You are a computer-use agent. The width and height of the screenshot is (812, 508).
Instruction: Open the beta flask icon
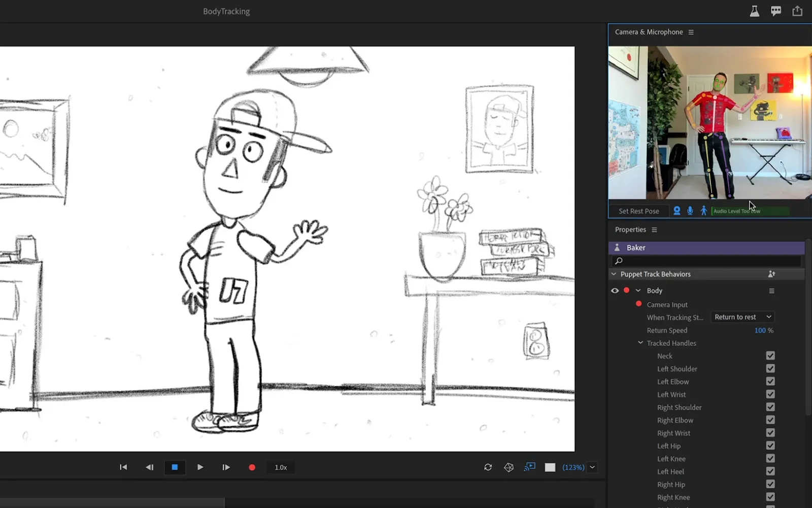pos(755,11)
